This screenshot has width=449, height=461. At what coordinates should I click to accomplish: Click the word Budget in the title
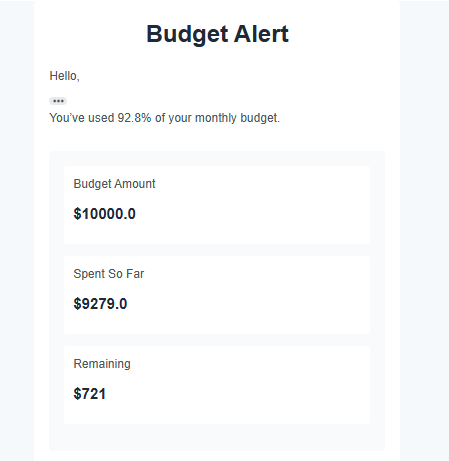point(187,34)
